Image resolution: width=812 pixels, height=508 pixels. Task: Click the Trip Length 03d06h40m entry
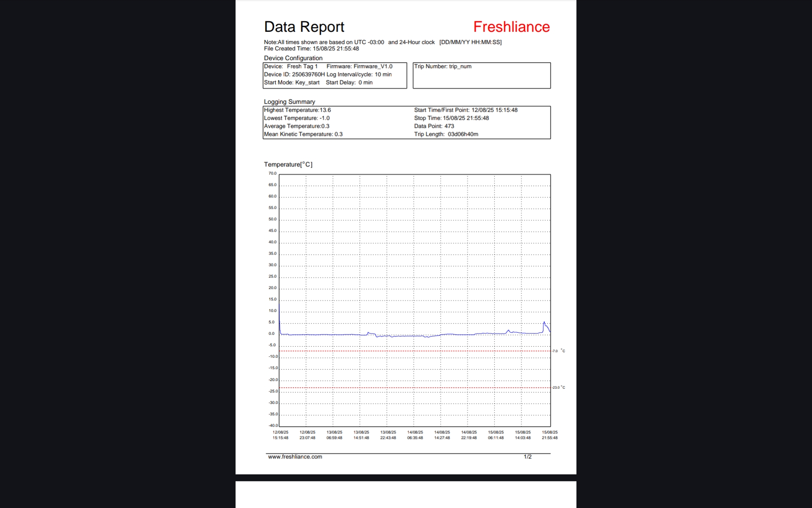click(446, 134)
